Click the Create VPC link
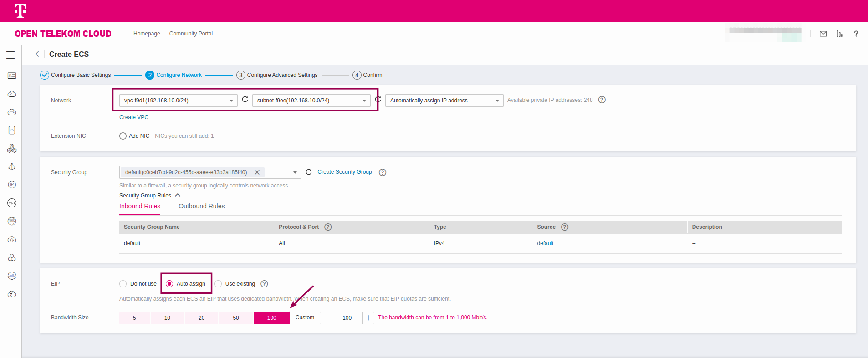Image resolution: width=868 pixels, height=358 pixels. (x=134, y=117)
